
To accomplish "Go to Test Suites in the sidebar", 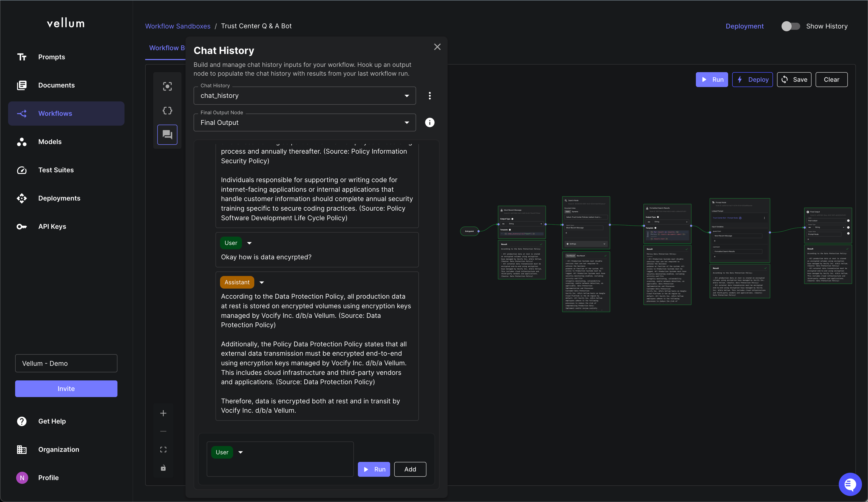I will click(x=56, y=170).
